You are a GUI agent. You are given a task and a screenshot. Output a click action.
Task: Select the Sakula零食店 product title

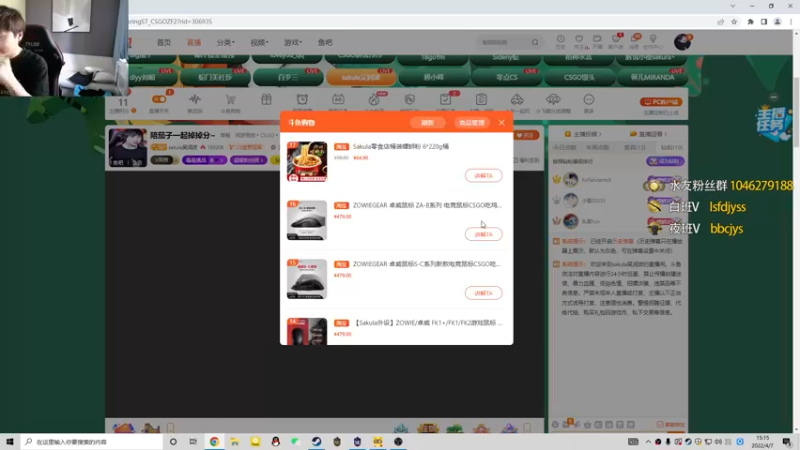pyautogui.click(x=401, y=146)
